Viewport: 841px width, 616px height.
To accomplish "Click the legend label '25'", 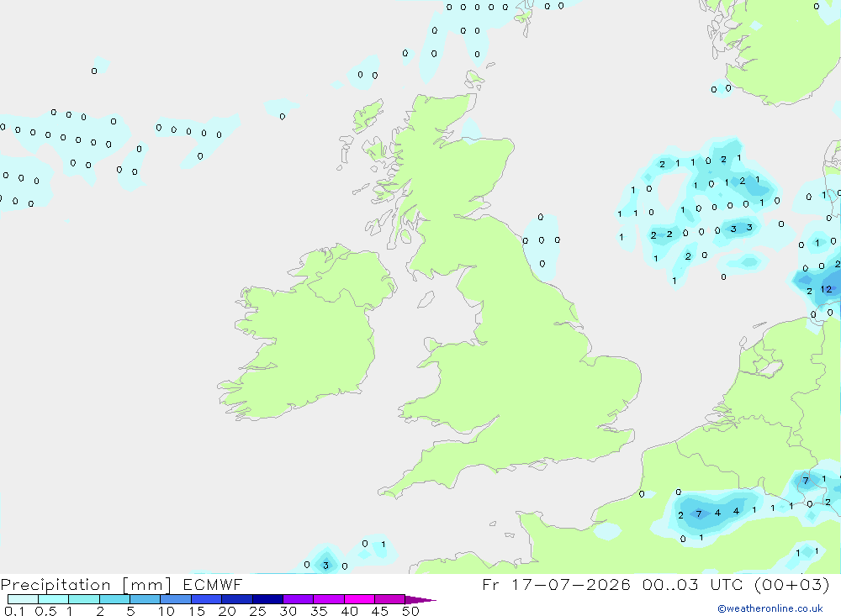I will [257, 611].
